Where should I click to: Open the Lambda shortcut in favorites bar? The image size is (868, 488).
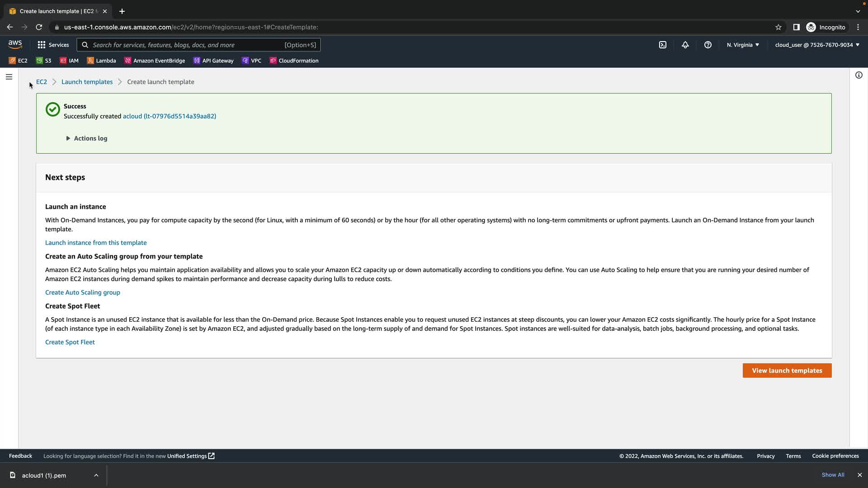point(101,61)
